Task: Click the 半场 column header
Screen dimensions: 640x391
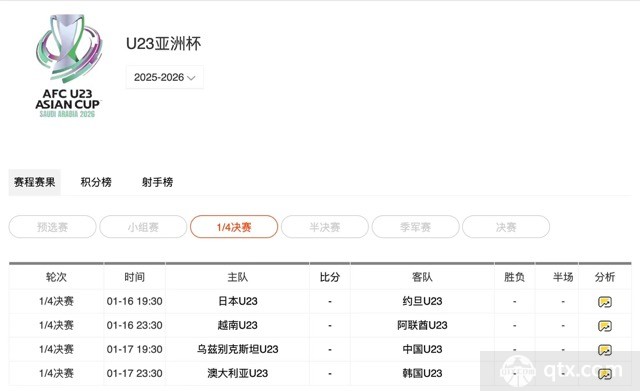Action: pos(563,277)
